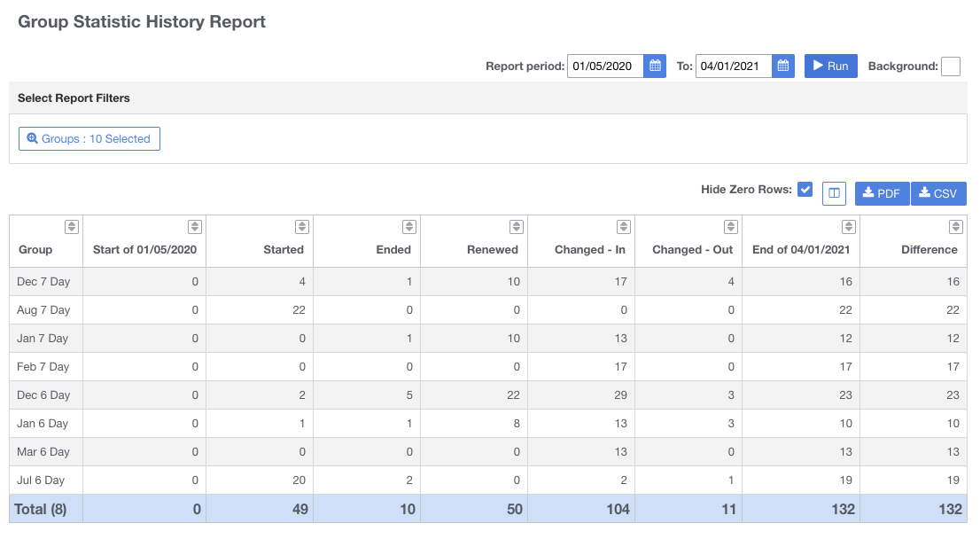Open Groups: 10 Selected filter
980x539 pixels.
point(89,139)
